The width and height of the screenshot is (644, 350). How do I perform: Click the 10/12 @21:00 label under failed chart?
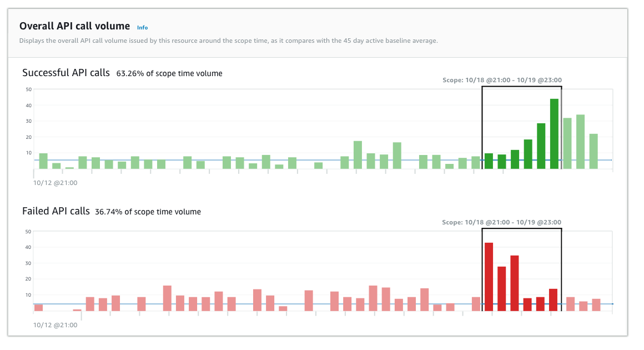coord(56,325)
